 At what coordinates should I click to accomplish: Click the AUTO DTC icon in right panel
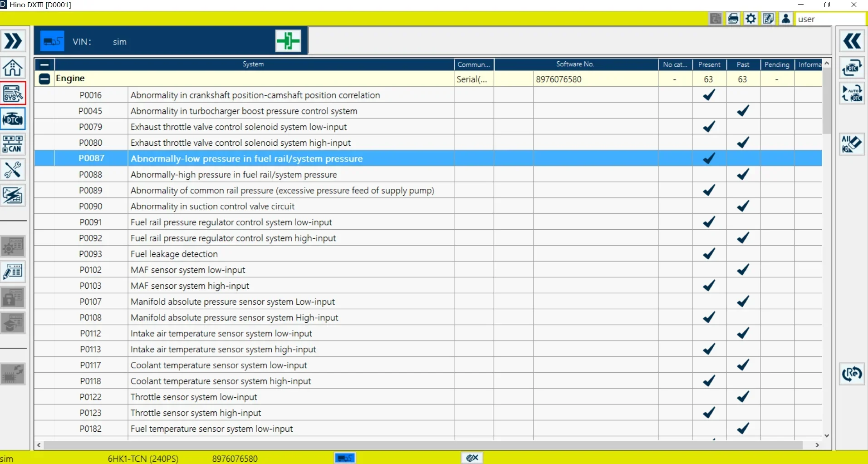(x=852, y=94)
